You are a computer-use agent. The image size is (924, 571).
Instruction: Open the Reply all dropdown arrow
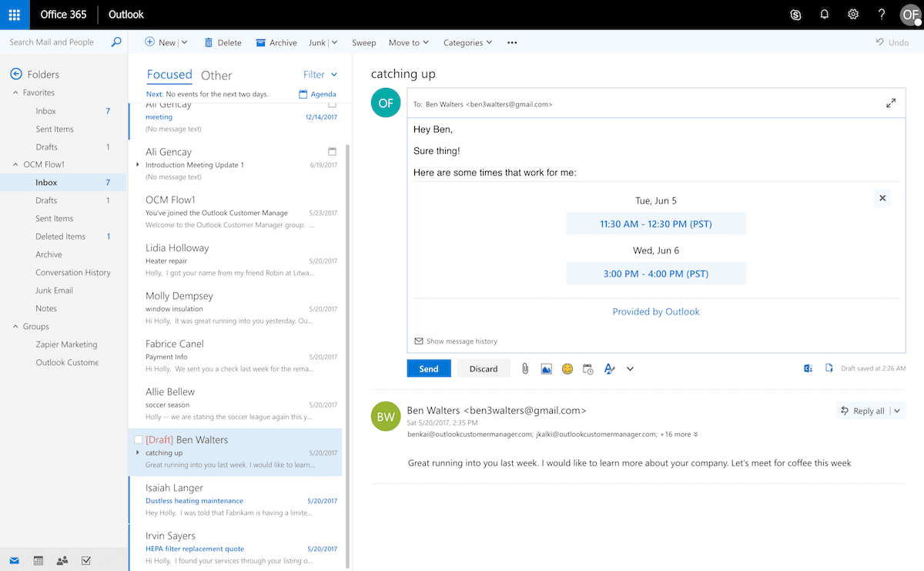[897, 411]
